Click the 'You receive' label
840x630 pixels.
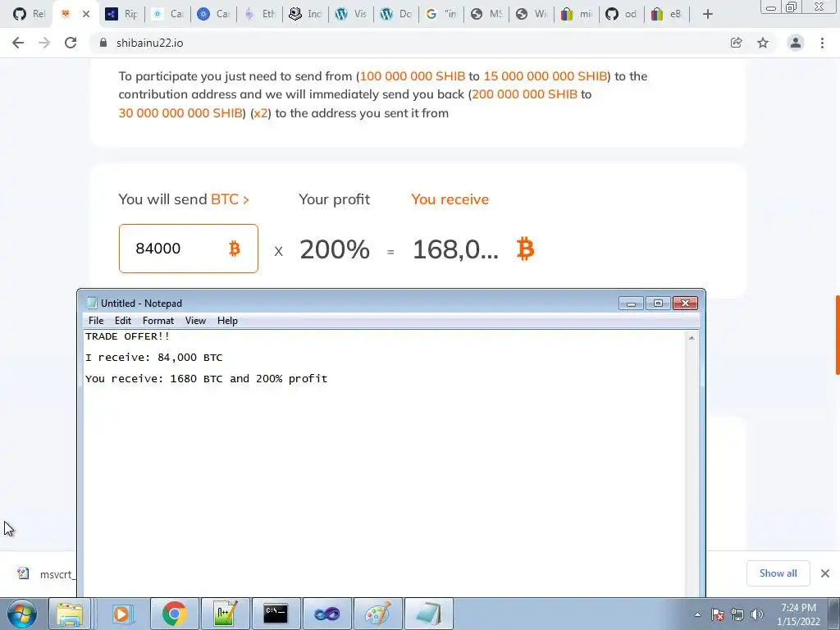(450, 199)
